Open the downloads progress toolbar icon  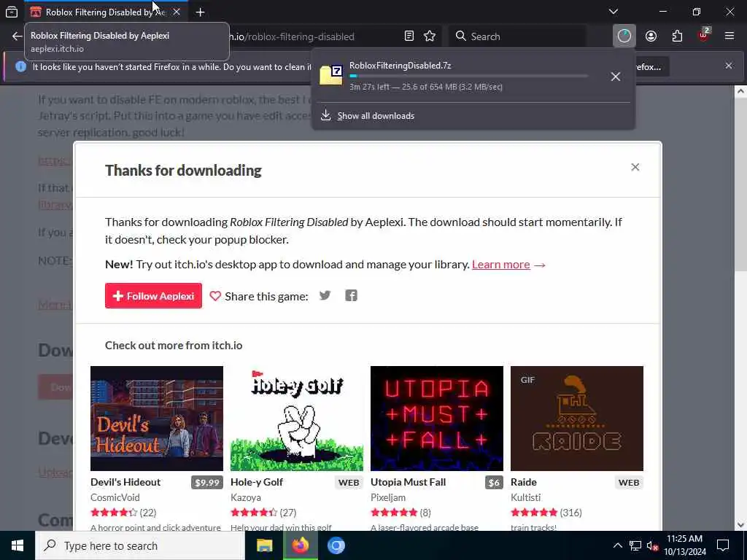(624, 36)
